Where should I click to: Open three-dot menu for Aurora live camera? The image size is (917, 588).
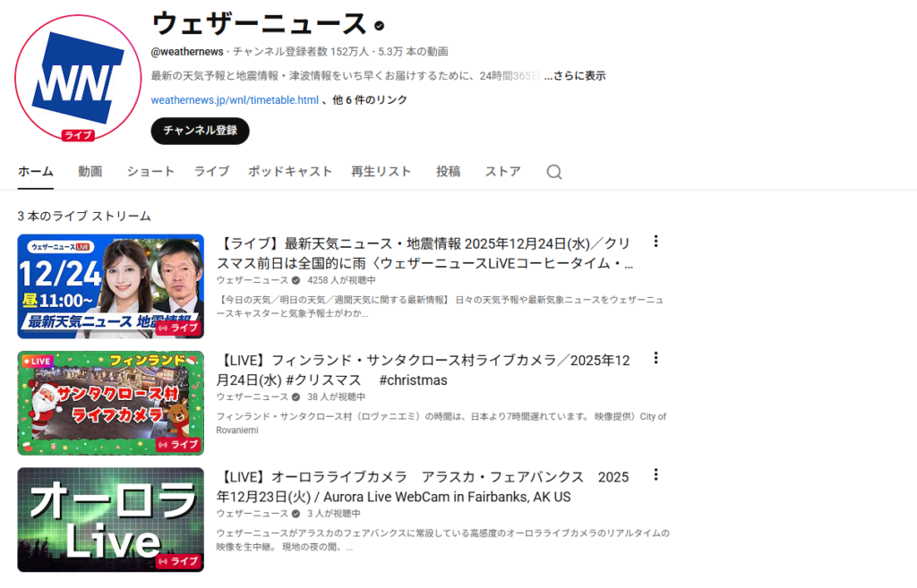pyautogui.click(x=656, y=474)
